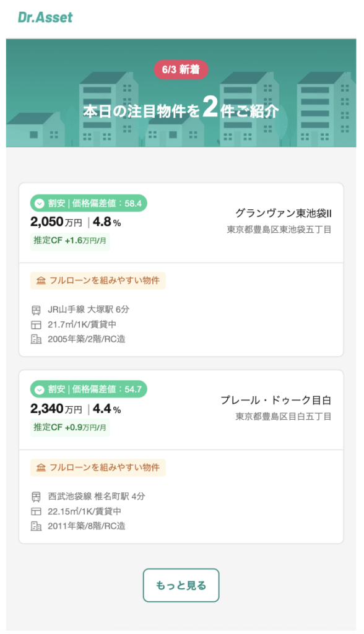Viewport: 364px width, 634px height.
Task: Open プレール・ドゥーク目白 property title
Action: tap(276, 401)
